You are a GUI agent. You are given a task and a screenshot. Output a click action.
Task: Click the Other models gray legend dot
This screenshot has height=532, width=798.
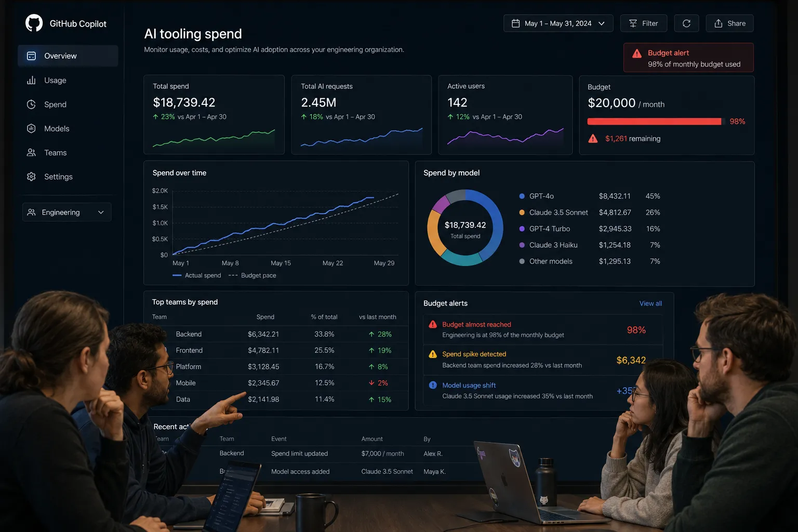tap(522, 261)
